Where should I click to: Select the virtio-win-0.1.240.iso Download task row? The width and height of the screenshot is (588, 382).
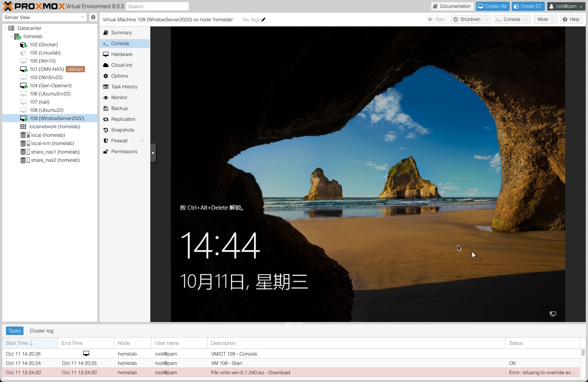291,372
